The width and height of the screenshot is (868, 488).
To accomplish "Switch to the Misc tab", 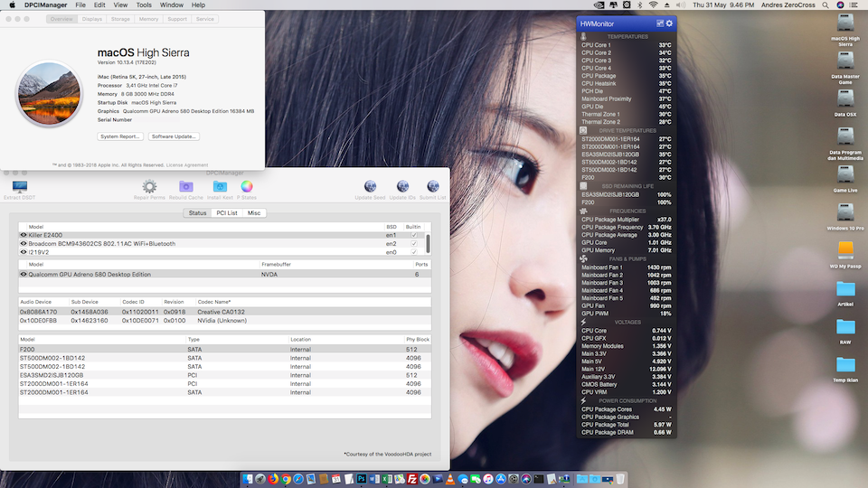I will [x=254, y=213].
